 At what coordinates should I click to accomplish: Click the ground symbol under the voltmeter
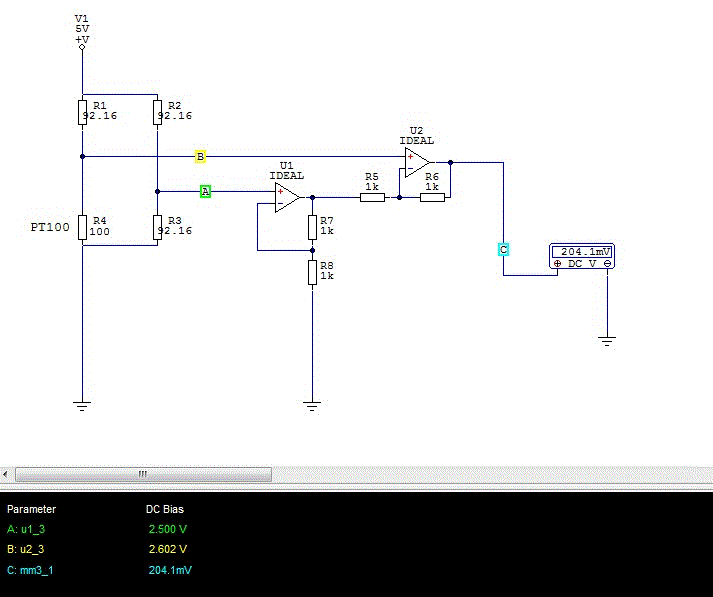607,341
